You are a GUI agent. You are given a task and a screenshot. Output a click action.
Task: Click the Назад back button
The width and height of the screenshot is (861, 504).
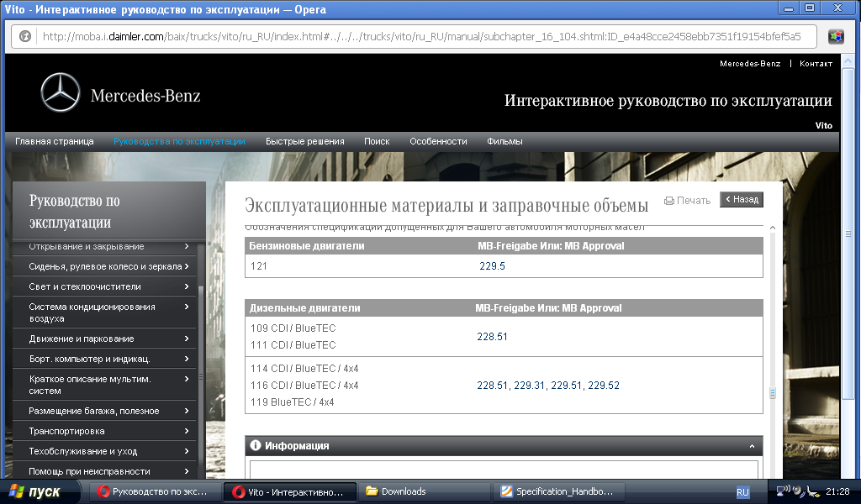pyautogui.click(x=742, y=200)
